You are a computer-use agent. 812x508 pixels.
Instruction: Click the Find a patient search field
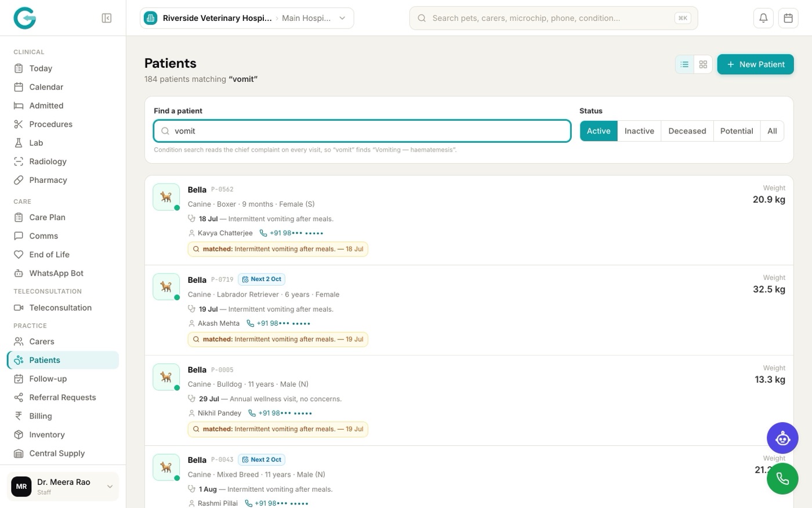[x=362, y=131]
